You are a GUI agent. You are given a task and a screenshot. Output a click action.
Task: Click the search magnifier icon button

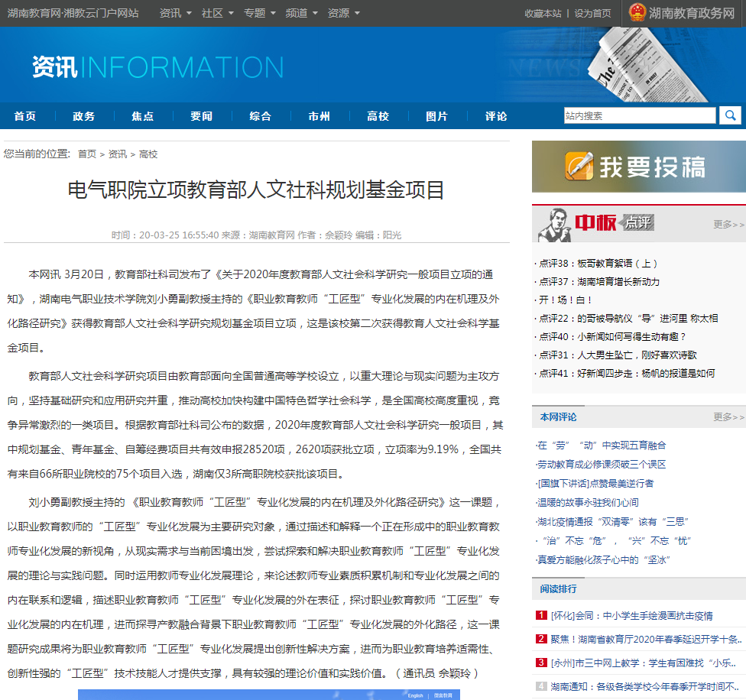pyautogui.click(x=730, y=115)
